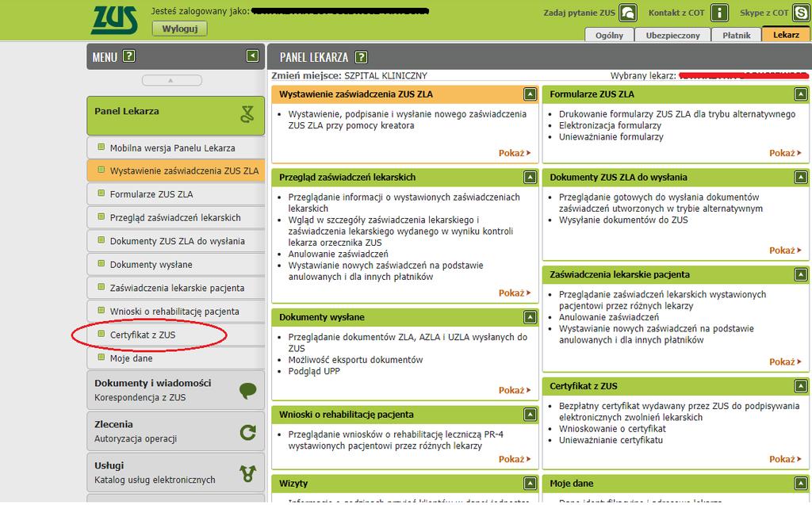812x505 pixels.
Task: Open help icon next to MENU
Action: click(x=129, y=56)
